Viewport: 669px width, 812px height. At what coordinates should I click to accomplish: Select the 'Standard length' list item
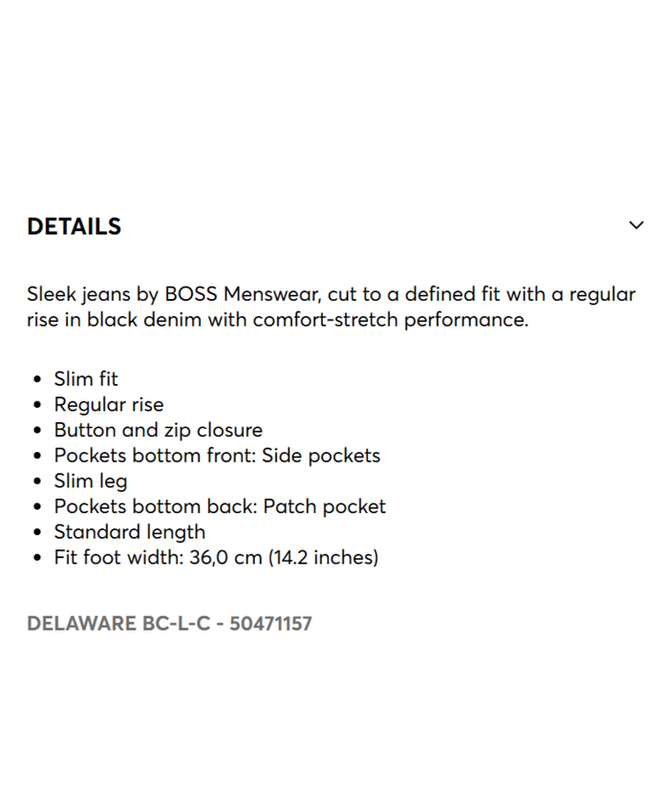click(129, 532)
